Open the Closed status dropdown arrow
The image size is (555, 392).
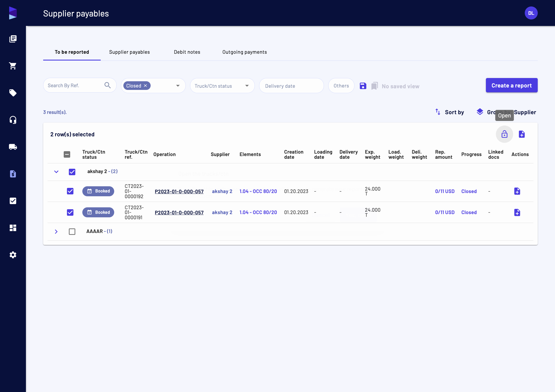pos(178,86)
